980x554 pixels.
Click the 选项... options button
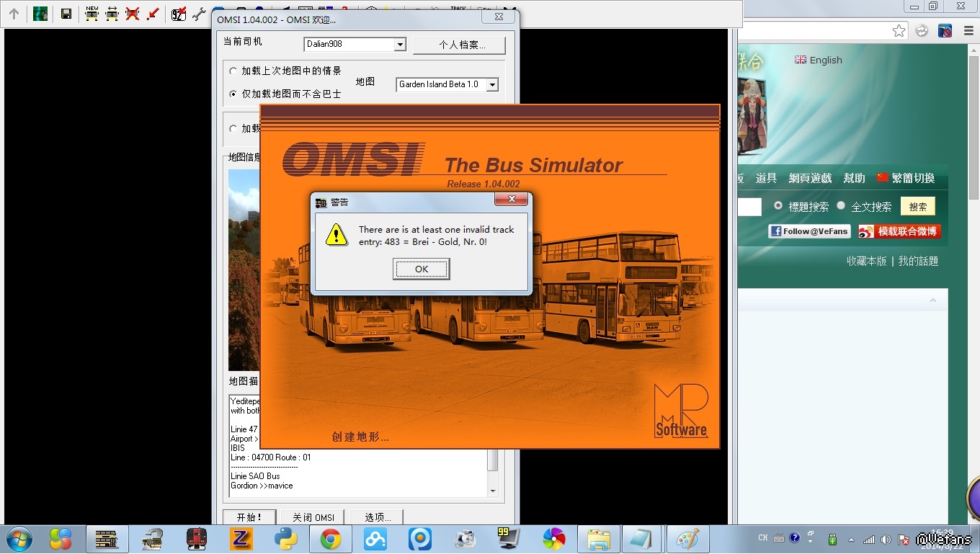[377, 517]
